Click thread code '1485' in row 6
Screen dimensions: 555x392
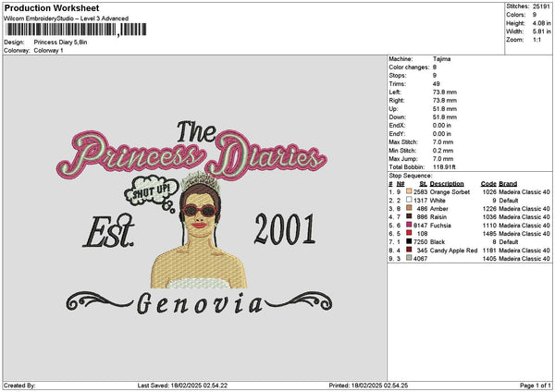click(x=489, y=234)
